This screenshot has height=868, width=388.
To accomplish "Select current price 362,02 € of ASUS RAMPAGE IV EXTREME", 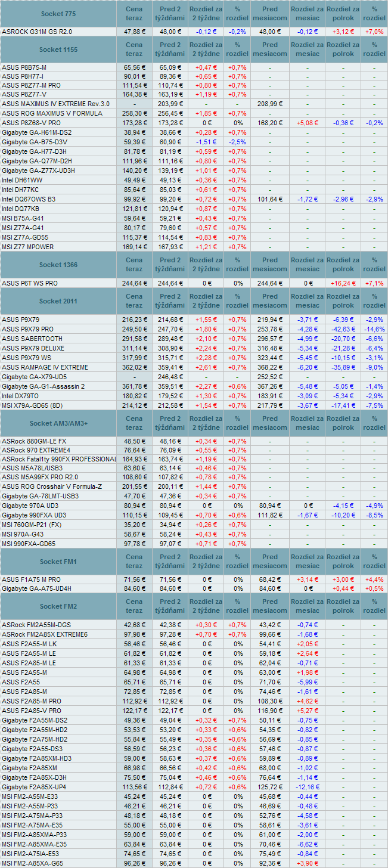I will (135, 367).
